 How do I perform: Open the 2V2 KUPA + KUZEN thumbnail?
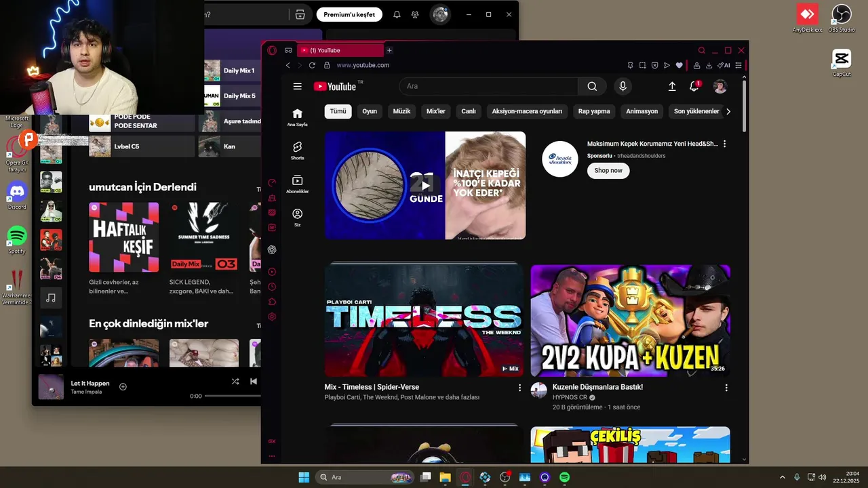tap(631, 321)
